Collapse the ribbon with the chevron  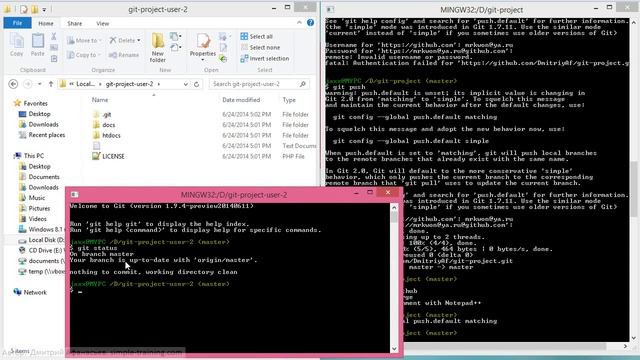299,23
